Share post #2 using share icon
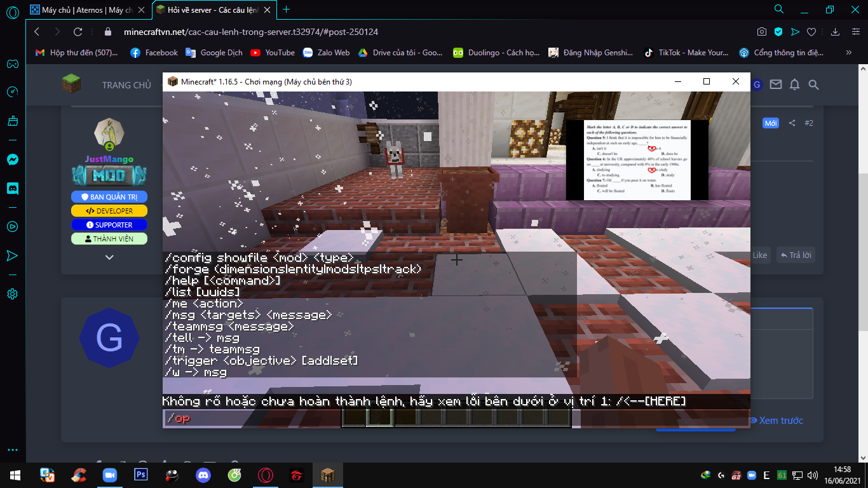The height and width of the screenshot is (488, 868). pyautogui.click(x=792, y=123)
